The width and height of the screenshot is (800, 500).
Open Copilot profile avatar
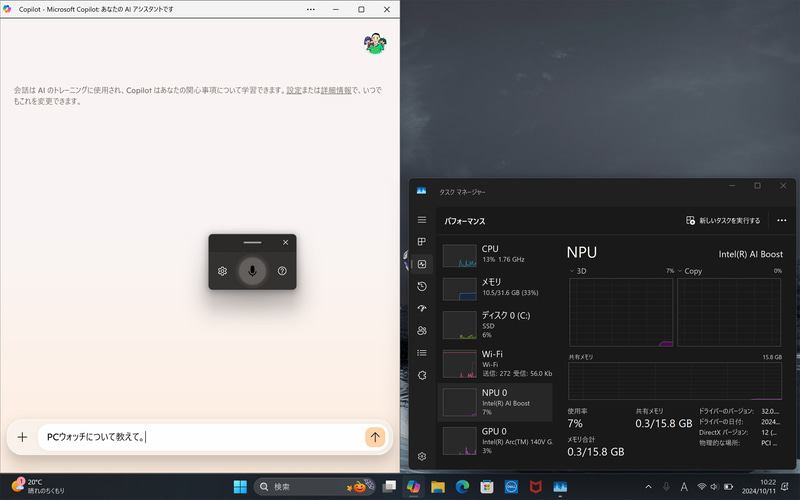tap(375, 43)
